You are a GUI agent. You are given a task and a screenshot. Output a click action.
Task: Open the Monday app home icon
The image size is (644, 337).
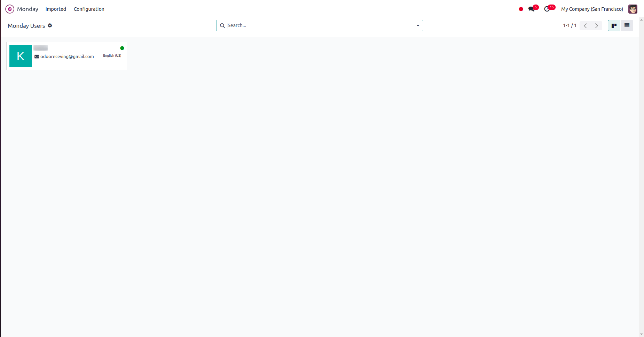click(10, 9)
